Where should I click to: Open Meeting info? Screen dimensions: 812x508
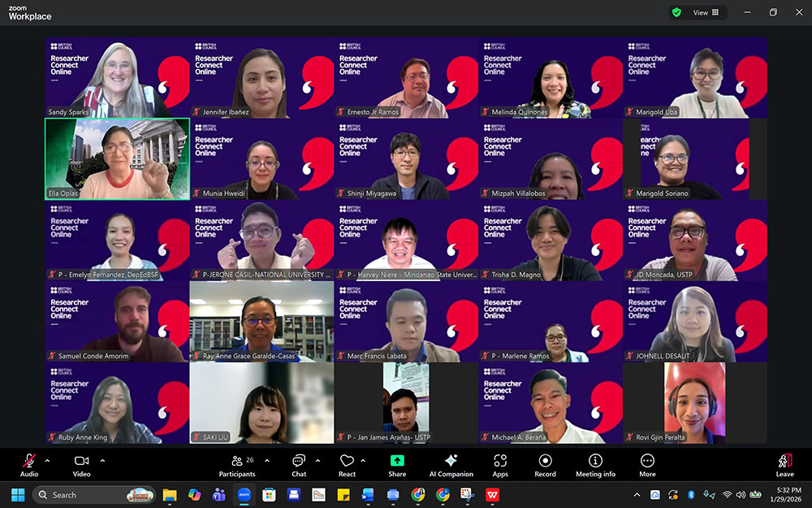point(595,463)
